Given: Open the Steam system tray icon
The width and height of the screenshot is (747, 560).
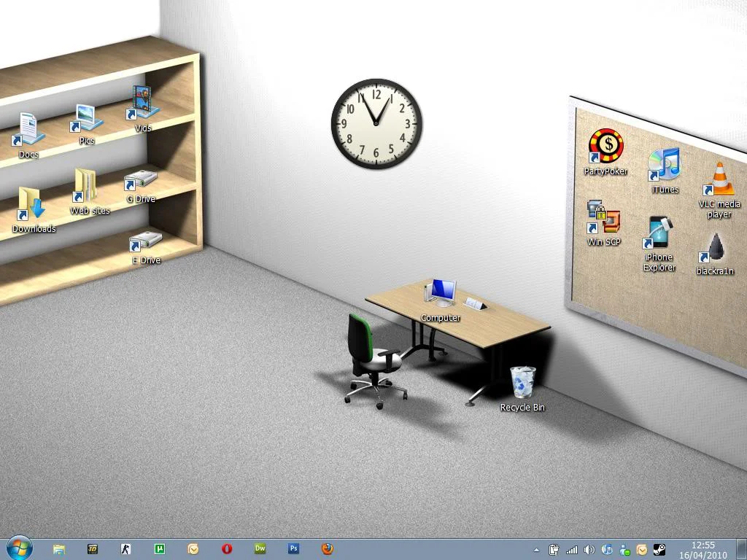Looking at the screenshot, I should click(x=659, y=550).
